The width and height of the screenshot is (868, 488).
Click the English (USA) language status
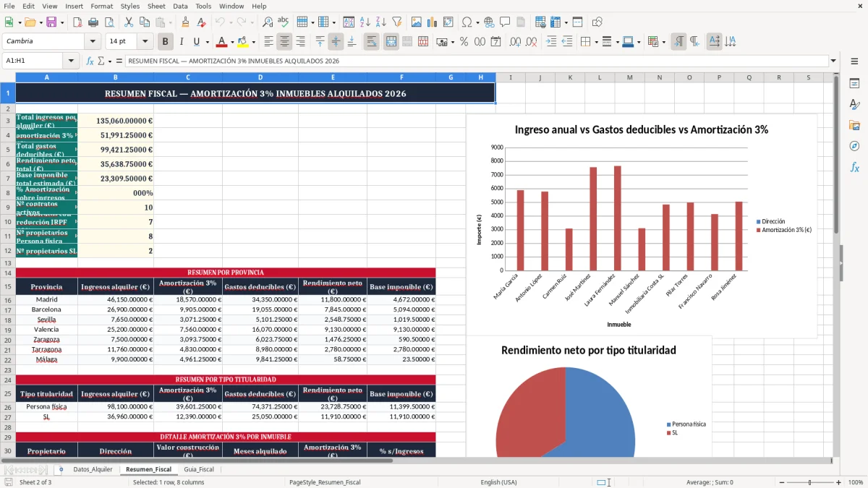[498, 482]
